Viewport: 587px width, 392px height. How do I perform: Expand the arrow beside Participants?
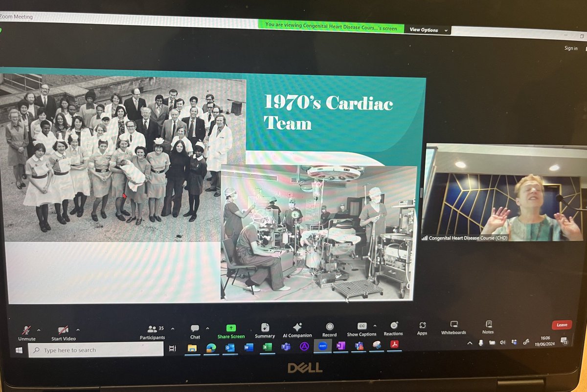point(172,328)
